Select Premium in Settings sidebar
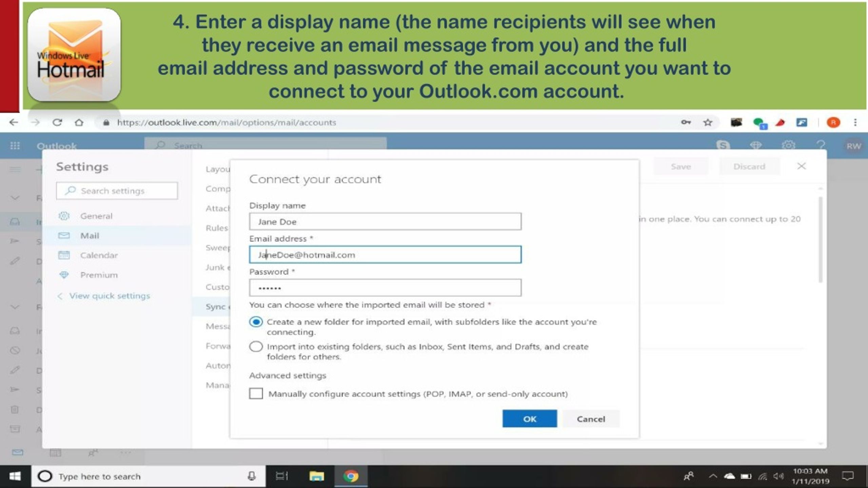The image size is (868, 488). (x=117, y=275)
